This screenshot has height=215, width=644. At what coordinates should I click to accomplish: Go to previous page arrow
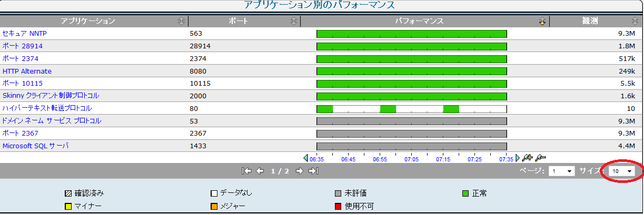(x=260, y=171)
